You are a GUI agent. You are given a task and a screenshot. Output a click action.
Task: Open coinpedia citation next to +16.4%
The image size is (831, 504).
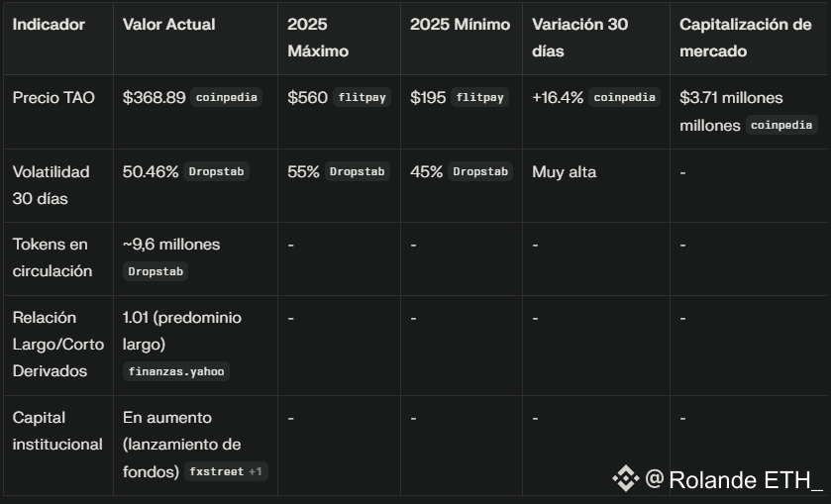point(624,98)
